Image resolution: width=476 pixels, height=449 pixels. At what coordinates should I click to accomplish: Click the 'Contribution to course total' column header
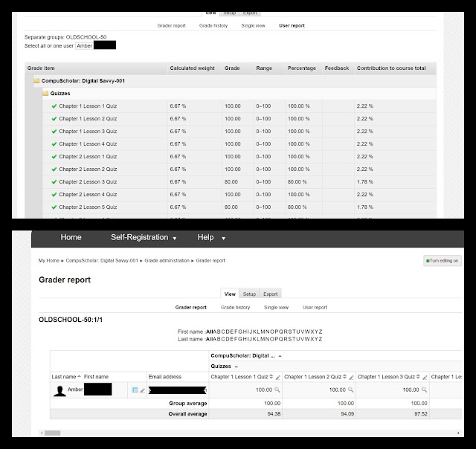coord(391,68)
